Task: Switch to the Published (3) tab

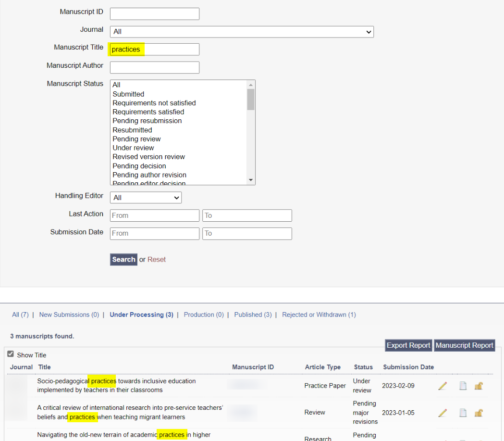Action: (253, 315)
